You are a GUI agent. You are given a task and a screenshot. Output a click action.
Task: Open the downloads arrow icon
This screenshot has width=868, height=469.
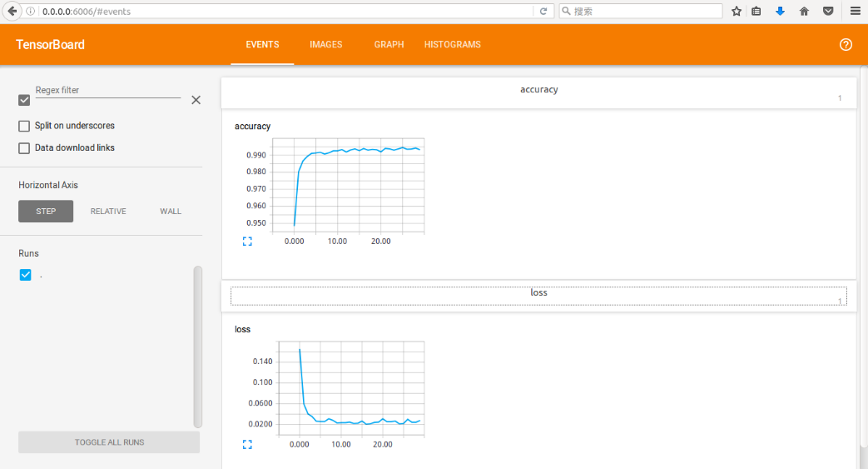click(x=780, y=11)
